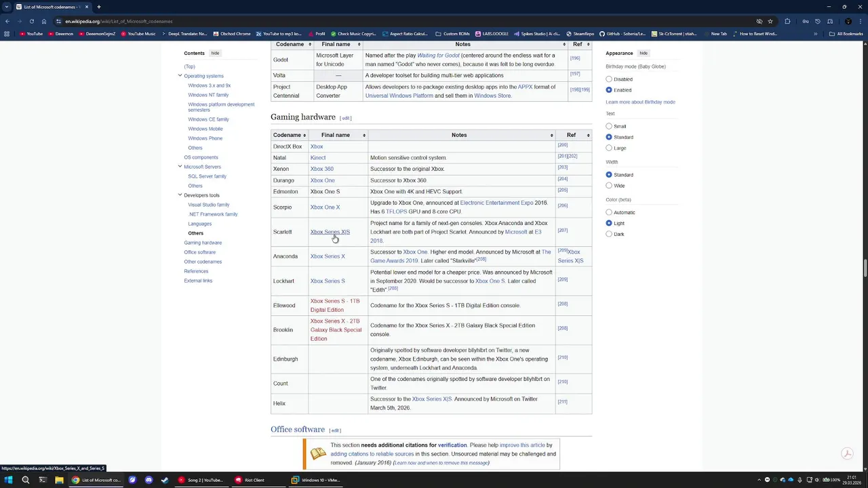Click the third-party cookies eye icon
868x488 pixels.
[x=759, y=21]
